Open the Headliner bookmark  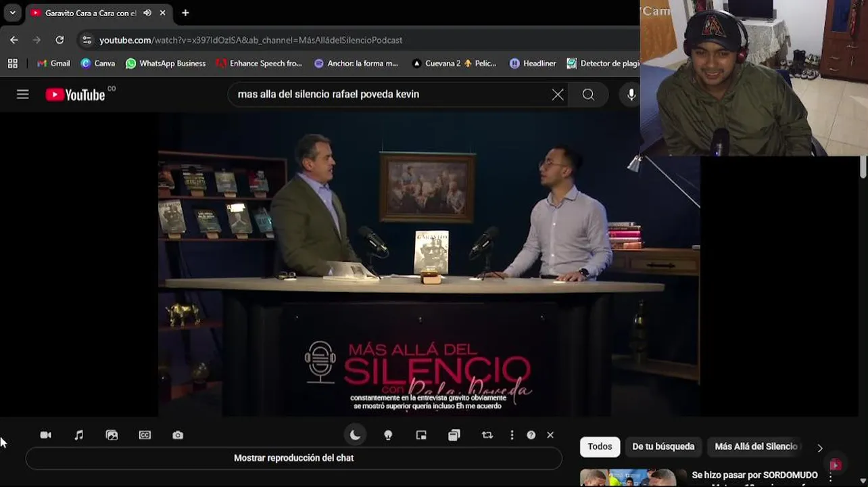pyautogui.click(x=533, y=63)
